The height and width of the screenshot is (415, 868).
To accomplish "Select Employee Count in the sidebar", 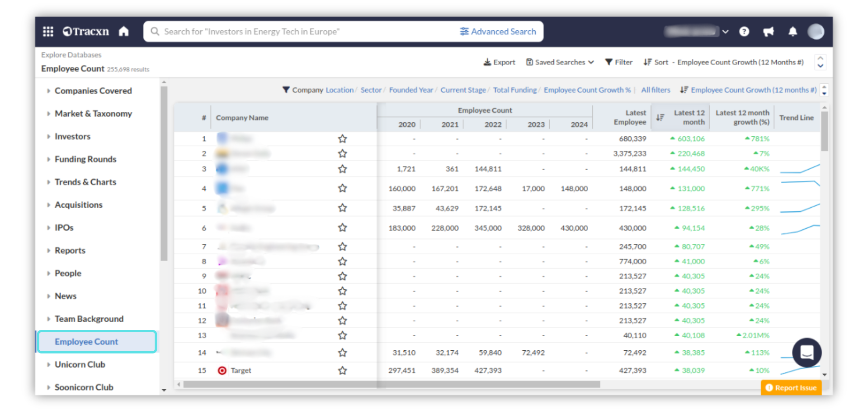I will [x=86, y=342].
